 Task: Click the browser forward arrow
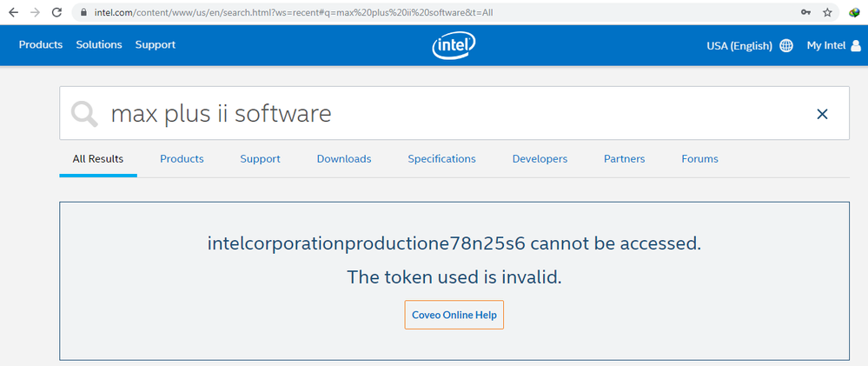(35, 13)
